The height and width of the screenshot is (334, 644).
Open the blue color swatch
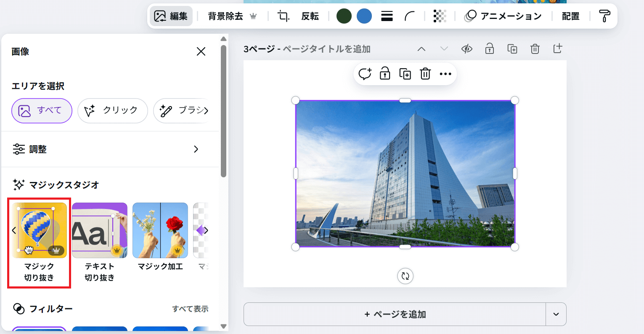[364, 16]
